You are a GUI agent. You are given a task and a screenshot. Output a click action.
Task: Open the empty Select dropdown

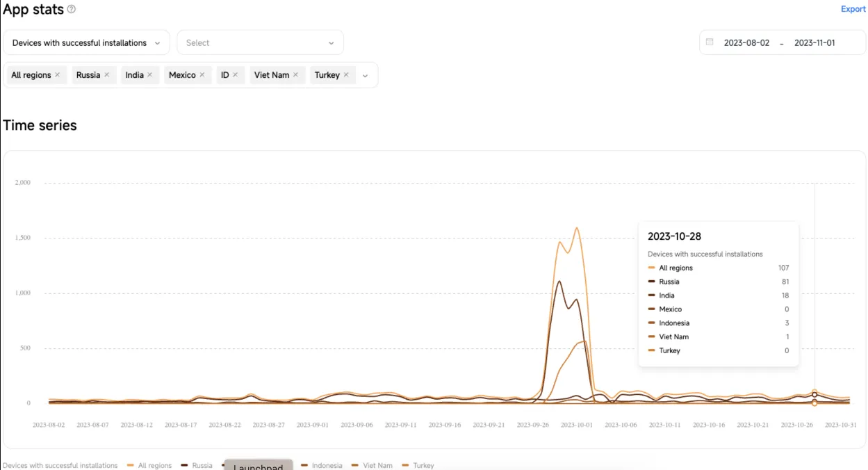(x=261, y=42)
